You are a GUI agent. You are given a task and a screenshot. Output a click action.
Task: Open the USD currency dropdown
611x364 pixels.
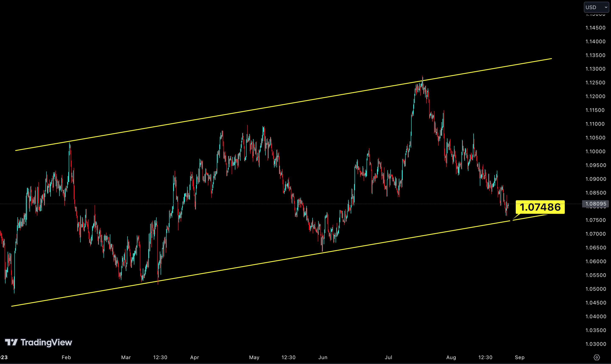596,7
